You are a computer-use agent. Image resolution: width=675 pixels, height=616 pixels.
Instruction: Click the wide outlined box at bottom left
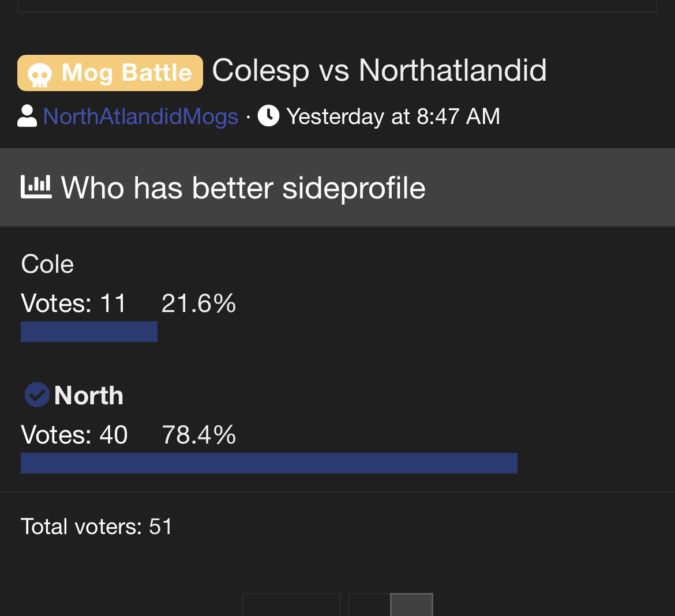pos(291,604)
